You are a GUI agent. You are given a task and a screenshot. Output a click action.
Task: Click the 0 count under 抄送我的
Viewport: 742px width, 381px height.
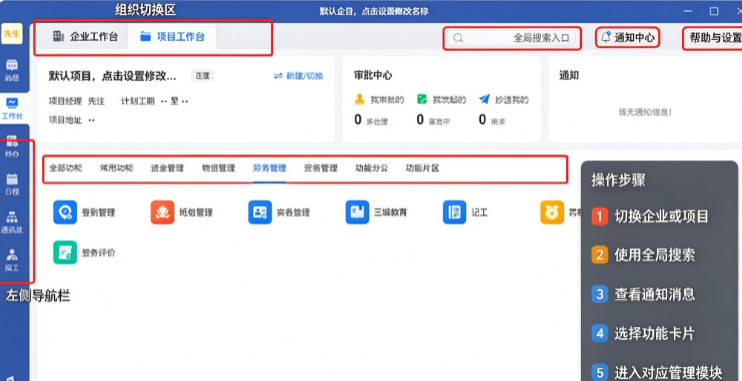482,120
